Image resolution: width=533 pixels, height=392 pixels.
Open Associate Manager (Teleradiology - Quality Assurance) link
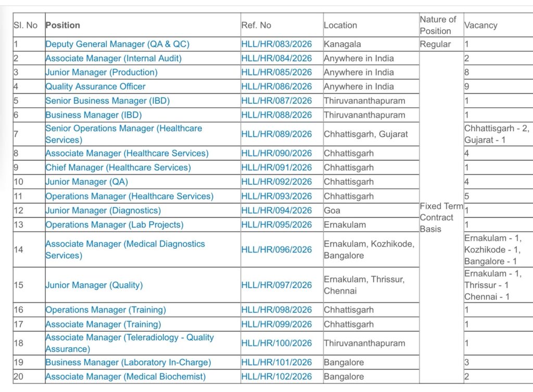(x=130, y=343)
